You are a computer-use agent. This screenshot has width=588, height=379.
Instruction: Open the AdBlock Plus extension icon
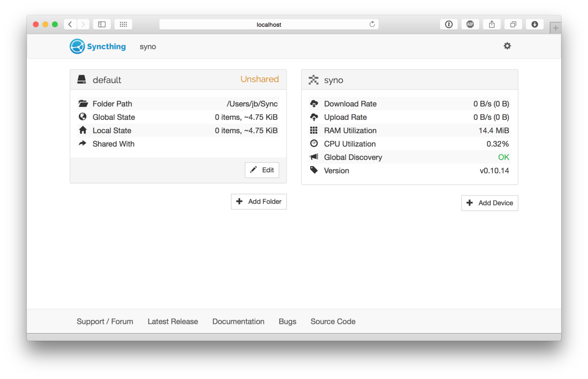pyautogui.click(x=470, y=24)
